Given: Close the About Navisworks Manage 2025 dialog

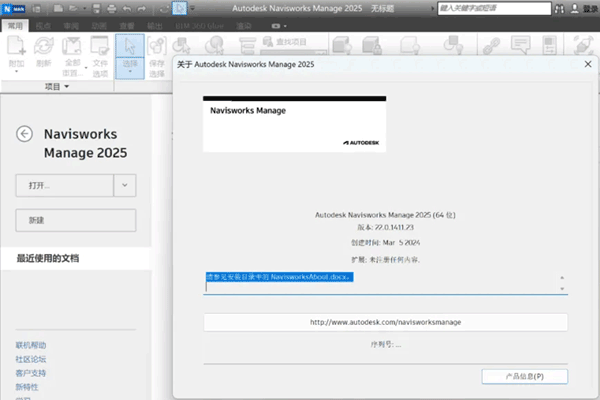Looking at the screenshot, I should 588,64.
